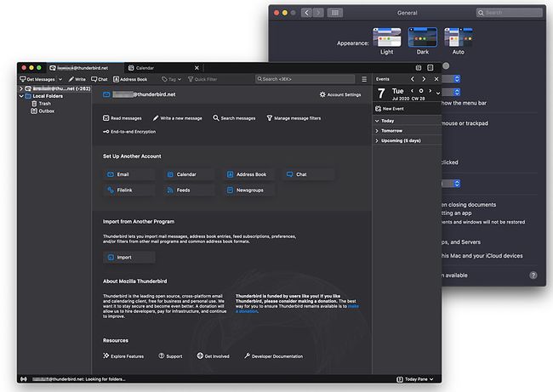Open the Tag dropdown
553x392 pixels.
click(171, 79)
